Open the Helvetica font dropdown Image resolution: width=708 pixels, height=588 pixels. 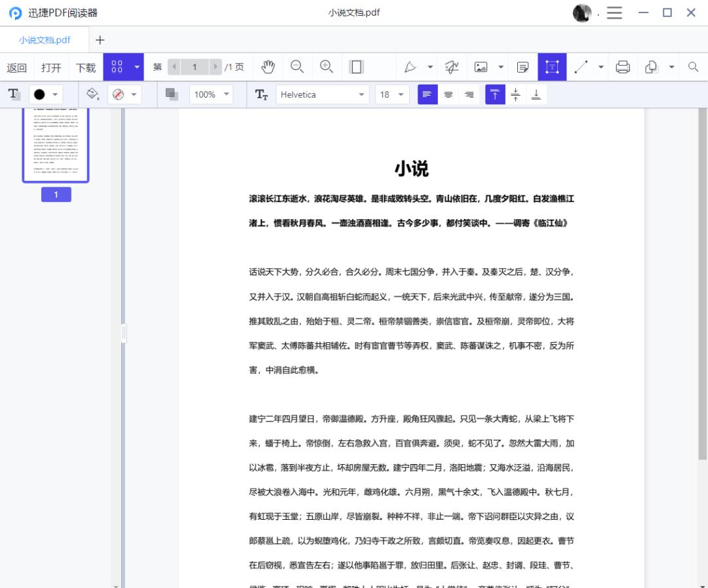[x=321, y=94]
